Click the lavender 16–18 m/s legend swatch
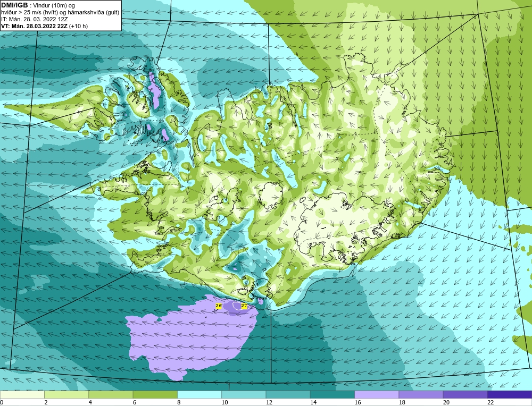532x406 pixels. click(x=377, y=394)
